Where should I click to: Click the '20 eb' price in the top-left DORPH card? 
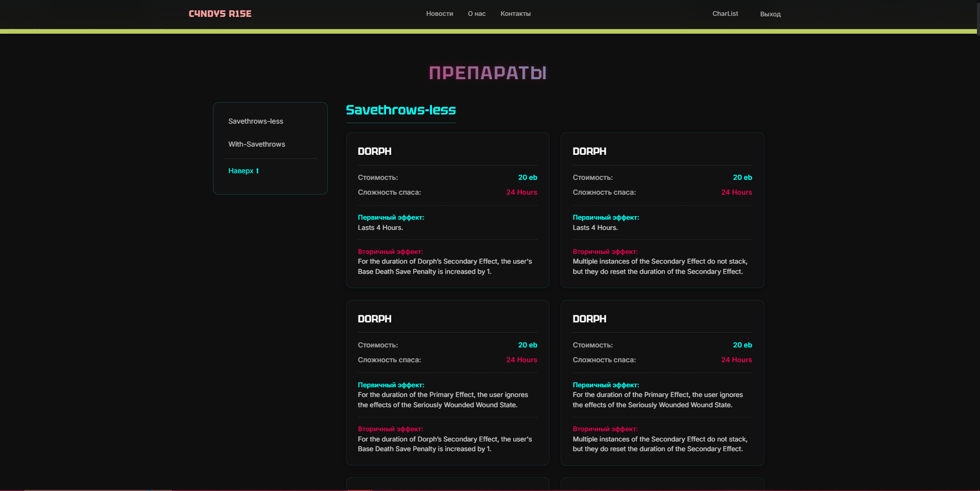(x=528, y=177)
